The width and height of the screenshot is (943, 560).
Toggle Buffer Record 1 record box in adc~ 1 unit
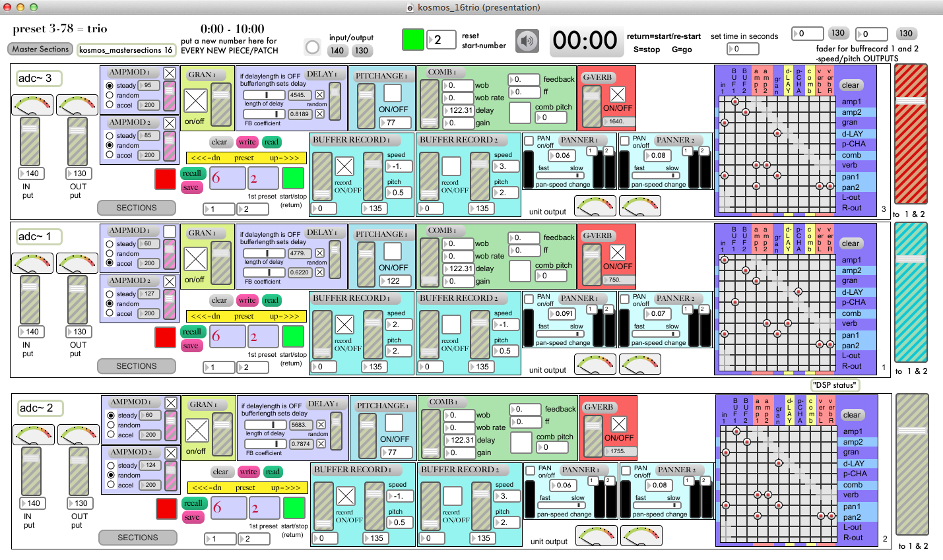pos(344,325)
